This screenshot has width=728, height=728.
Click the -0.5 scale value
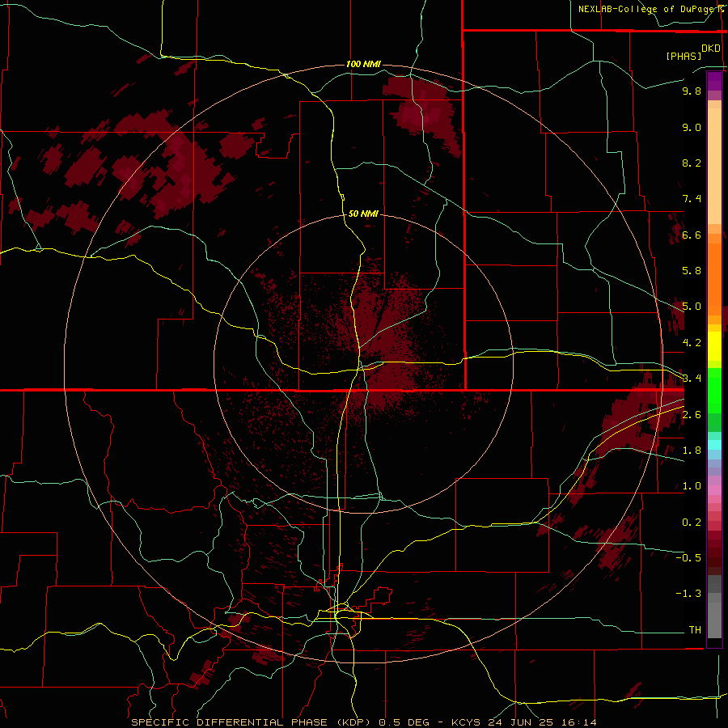(x=688, y=558)
